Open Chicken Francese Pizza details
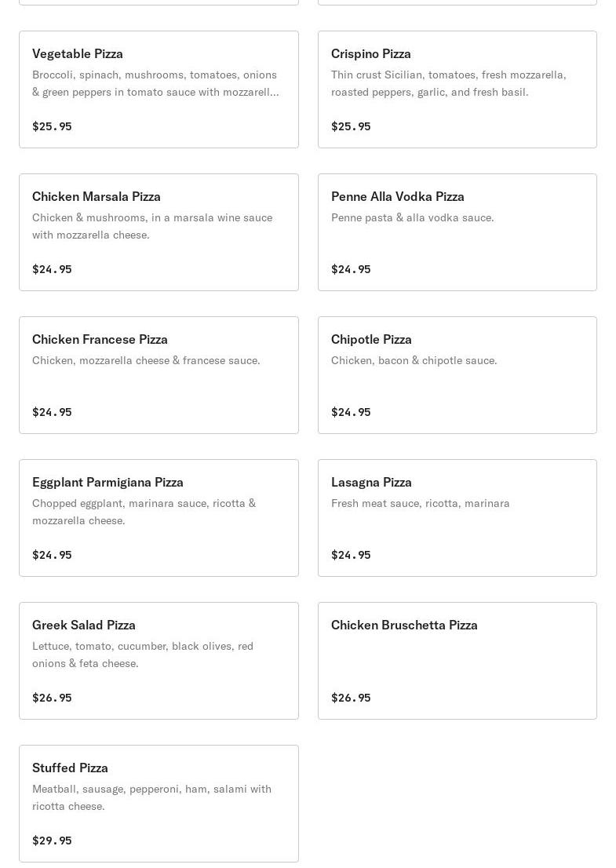This screenshot has height=868, width=616. pos(159,375)
